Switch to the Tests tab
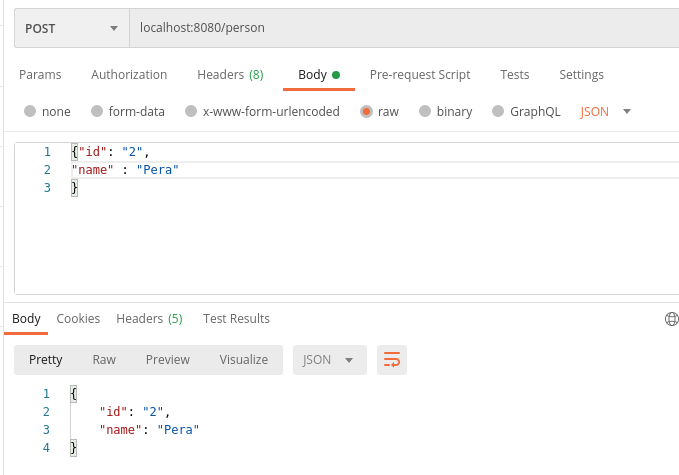679x475 pixels. [515, 74]
